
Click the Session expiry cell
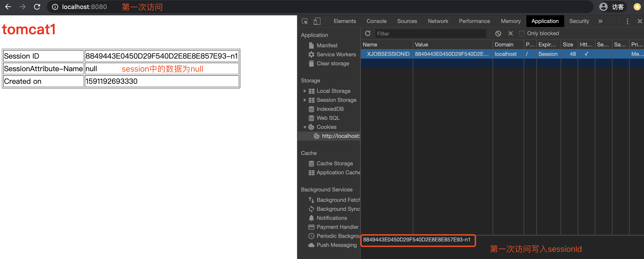pyautogui.click(x=548, y=54)
